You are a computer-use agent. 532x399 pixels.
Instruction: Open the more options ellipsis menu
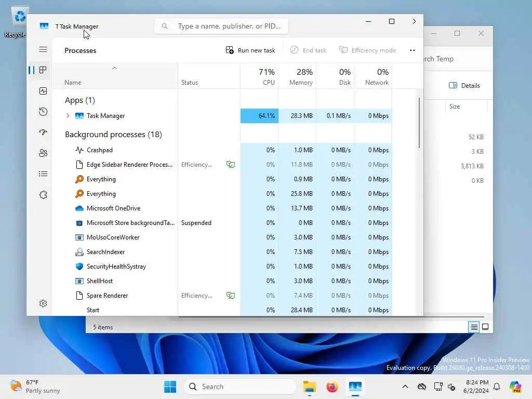(412, 50)
